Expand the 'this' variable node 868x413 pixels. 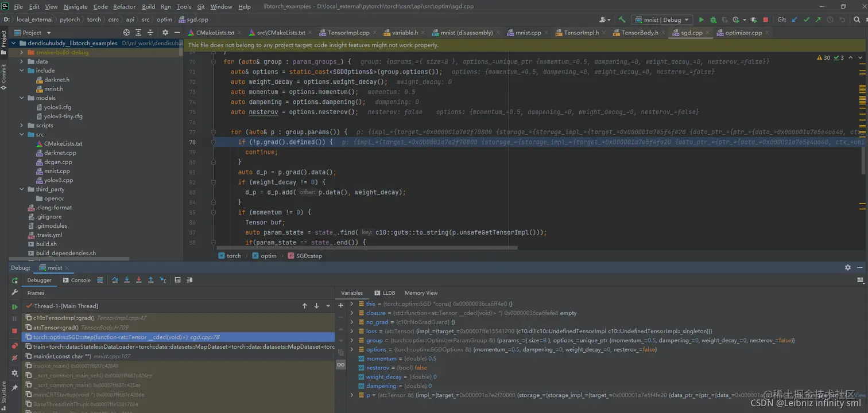click(x=352, y=304)
